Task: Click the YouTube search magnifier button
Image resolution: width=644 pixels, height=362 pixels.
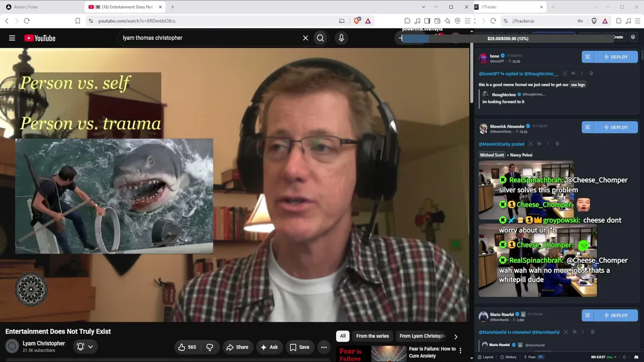Action: coord(320,38)
